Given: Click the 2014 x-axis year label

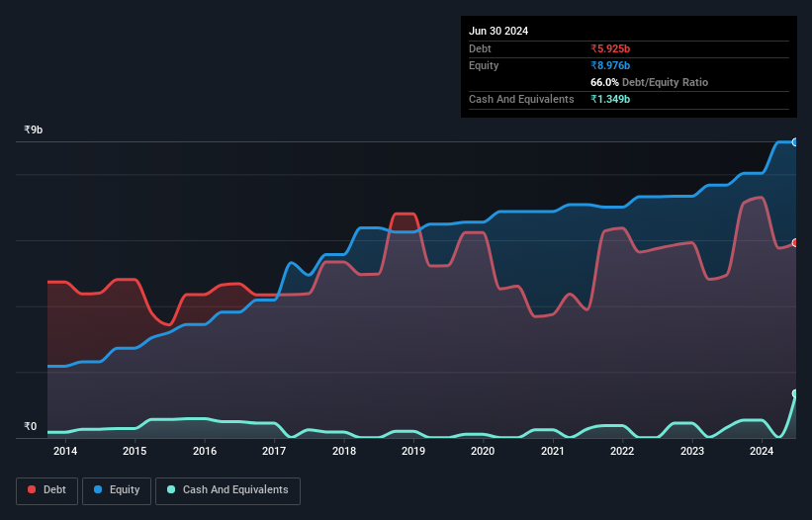Looking at the screenshot, I should click(x=65, y=451).
